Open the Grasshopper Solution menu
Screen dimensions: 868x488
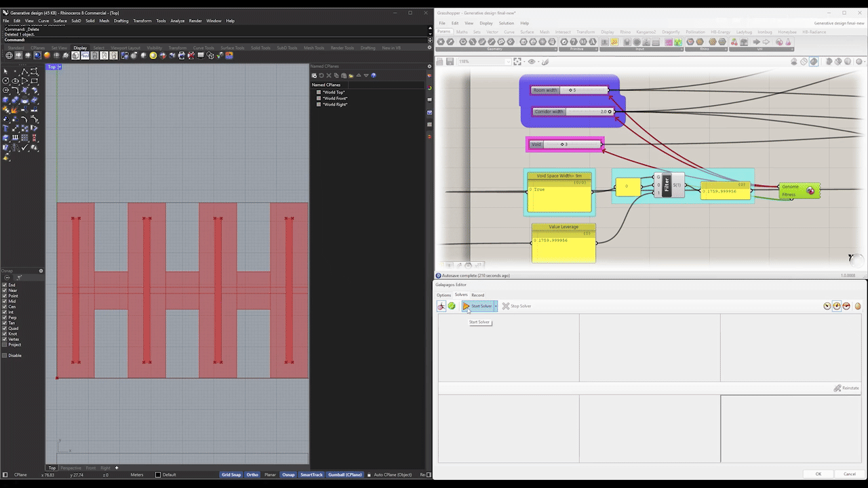tap(507, 23)
